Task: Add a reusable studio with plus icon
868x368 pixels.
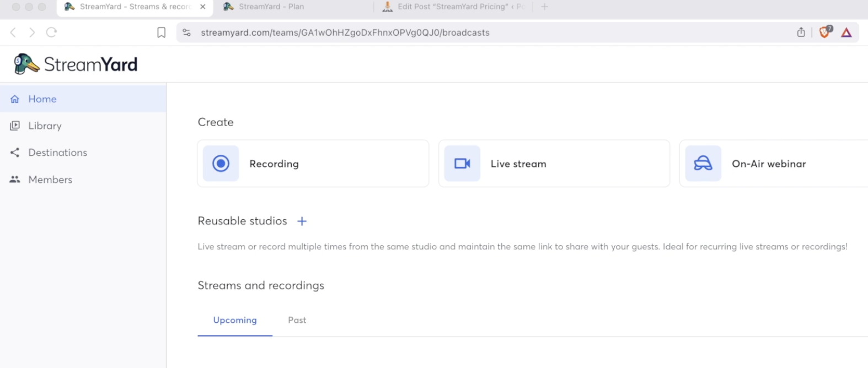Action: click(302, 221)
